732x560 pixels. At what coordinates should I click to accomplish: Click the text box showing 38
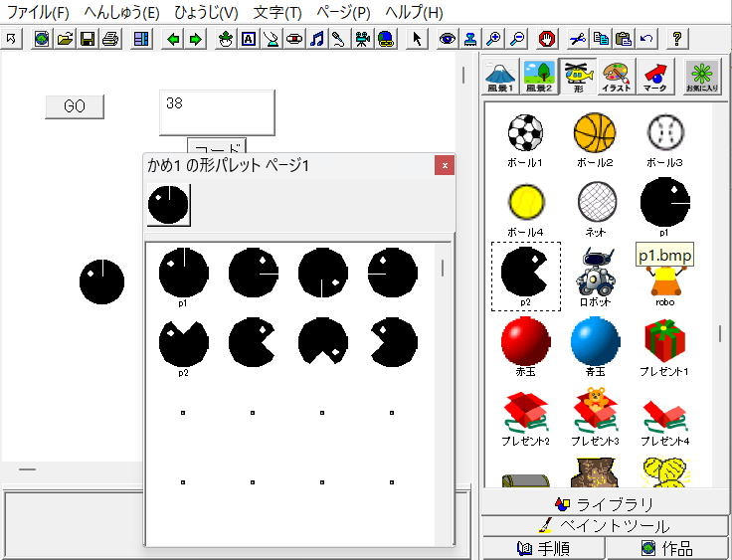click(217, 113)
